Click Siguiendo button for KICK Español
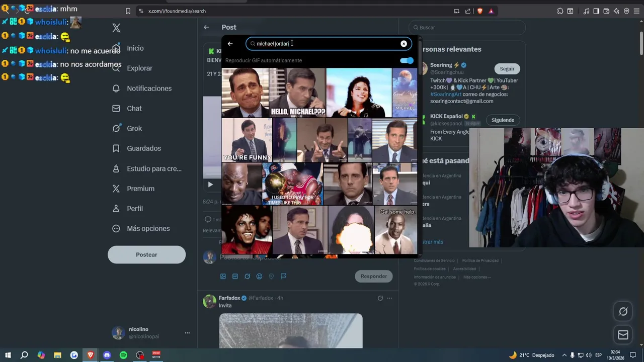The width and height of the screenshot is (644, 362). coord(503,120)
